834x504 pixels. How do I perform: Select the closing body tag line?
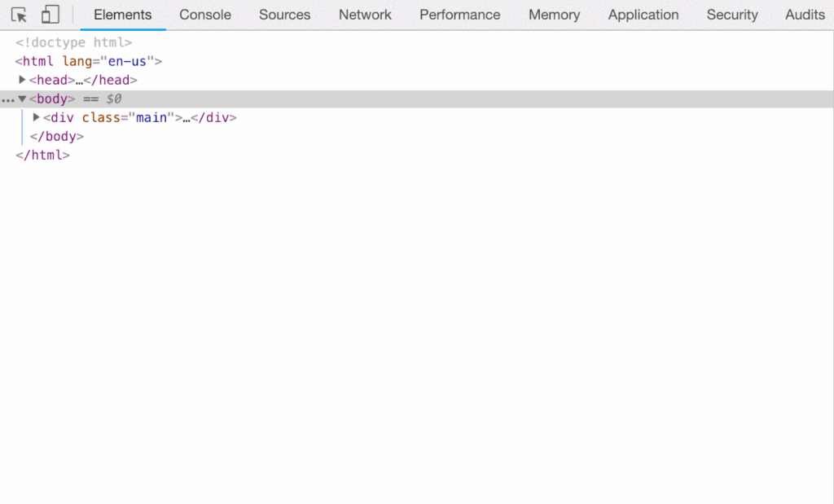click(x=56, y=136)
